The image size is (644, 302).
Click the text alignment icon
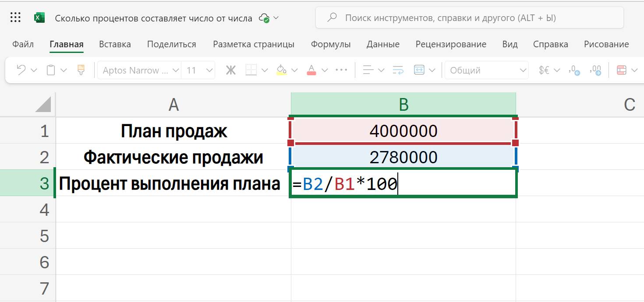pos(368,70)
